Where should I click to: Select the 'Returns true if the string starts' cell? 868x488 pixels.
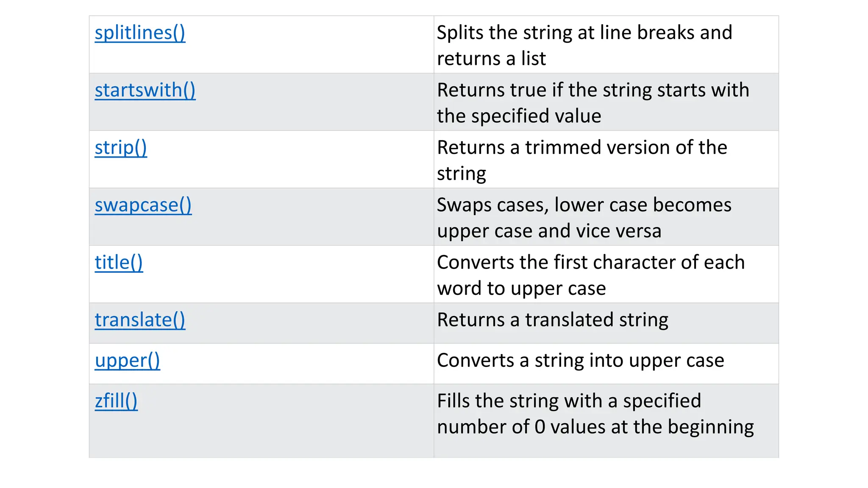pyautogui.click(x=606, y=102)
